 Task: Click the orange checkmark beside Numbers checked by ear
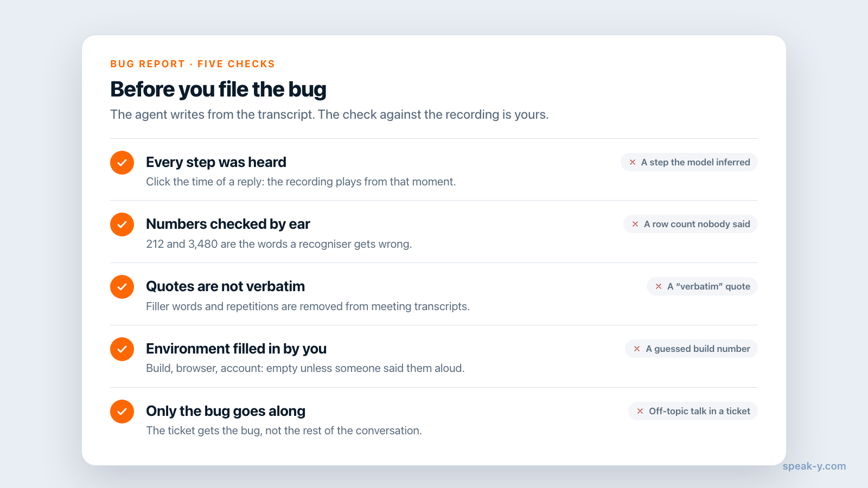pyautogui.click(x=122, y=224)
